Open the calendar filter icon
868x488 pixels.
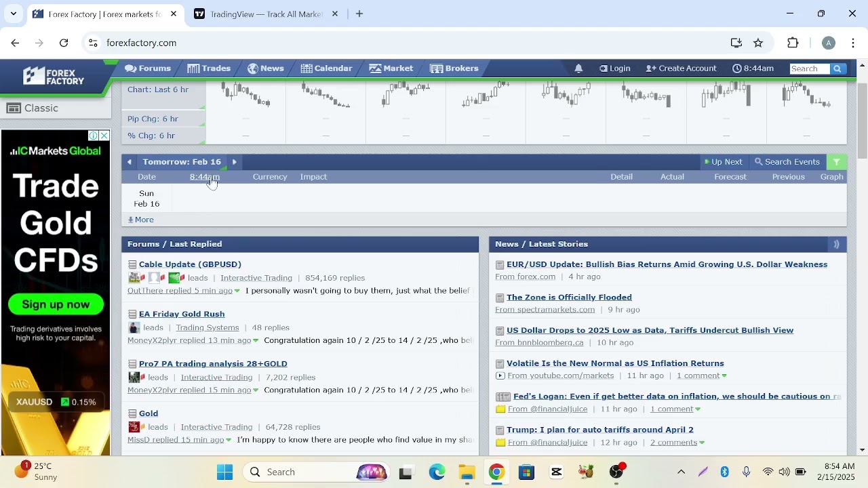tap(837, 162)
